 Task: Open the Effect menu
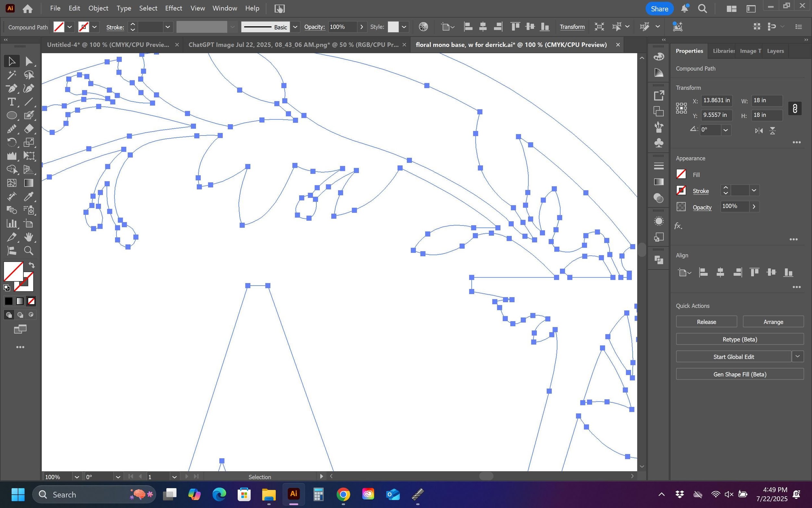[173, 8]
